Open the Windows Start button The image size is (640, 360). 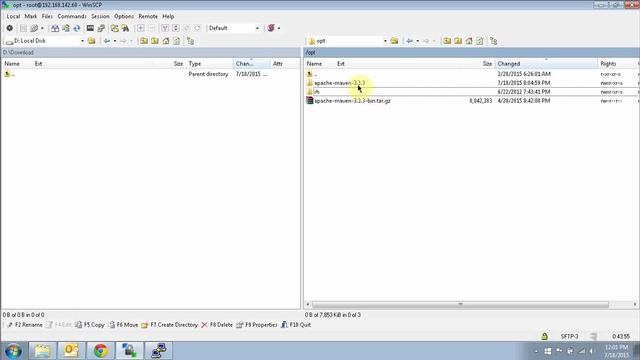point(13,351)
